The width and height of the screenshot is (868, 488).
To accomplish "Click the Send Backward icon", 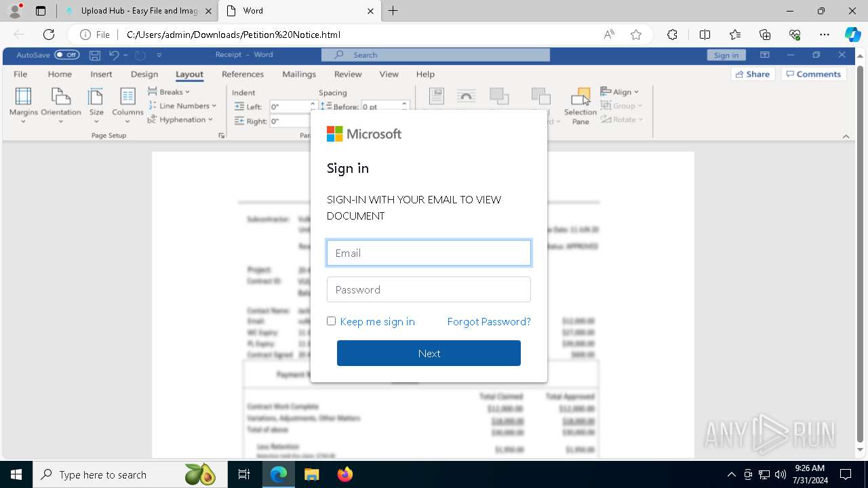I will (540, 96).
